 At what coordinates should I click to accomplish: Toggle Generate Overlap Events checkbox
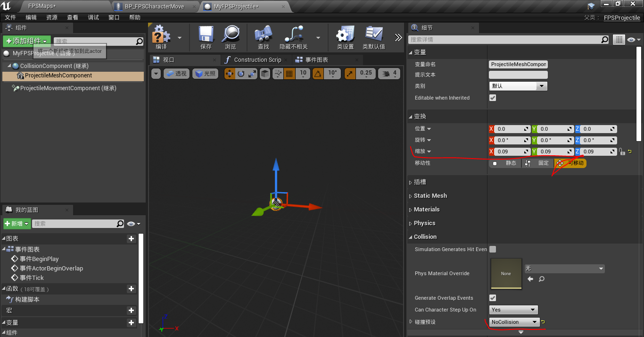[493, 298]
